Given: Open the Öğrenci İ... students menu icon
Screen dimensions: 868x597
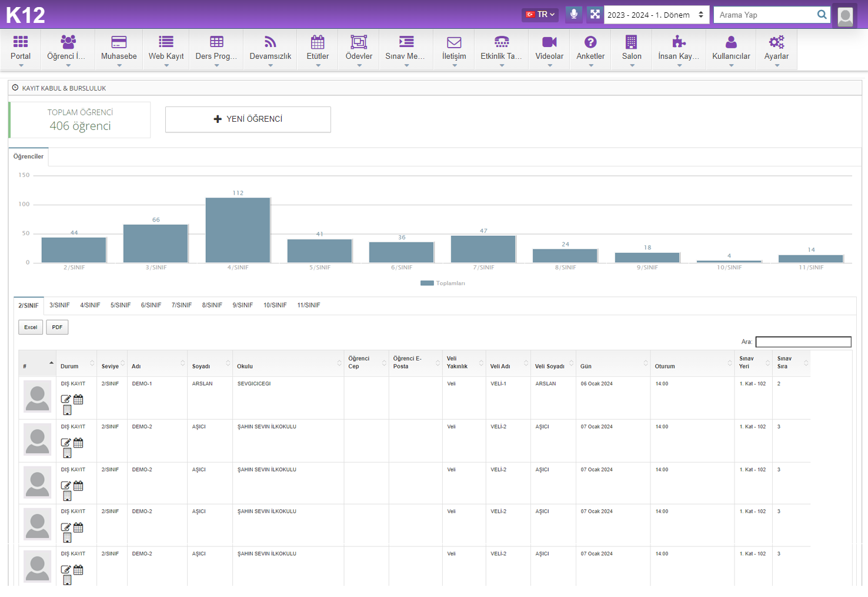Looking at the screenshot, I should click(x=68, y=42).
